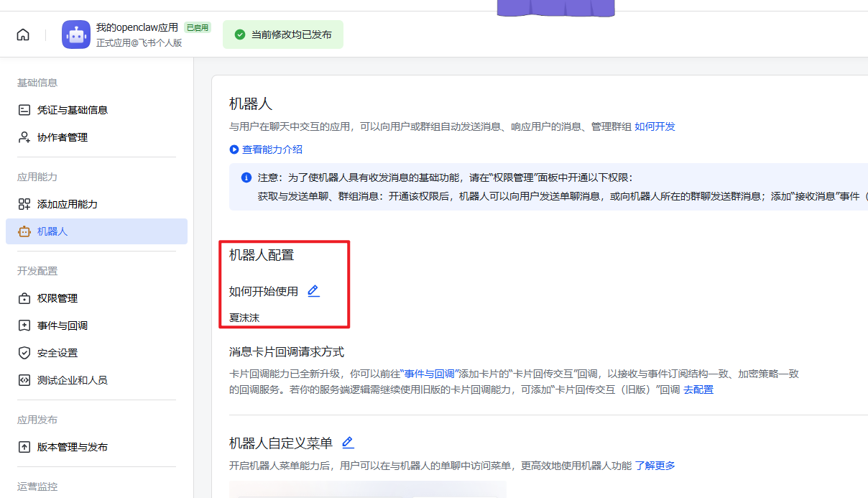Image resolution: width=868 pixels, height=498 pixels.
Task: Click the openclaw app robot avatar
Action: (x=76, y=34)
